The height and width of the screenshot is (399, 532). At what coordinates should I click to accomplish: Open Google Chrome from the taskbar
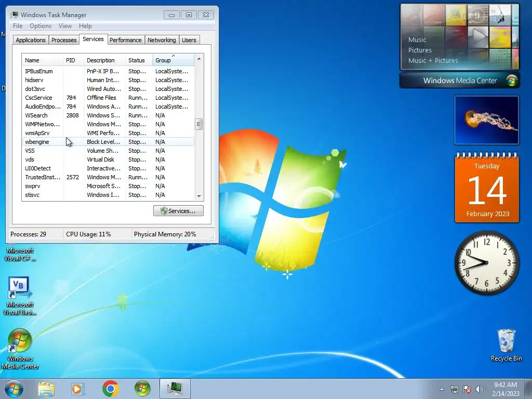click(110, 389)
